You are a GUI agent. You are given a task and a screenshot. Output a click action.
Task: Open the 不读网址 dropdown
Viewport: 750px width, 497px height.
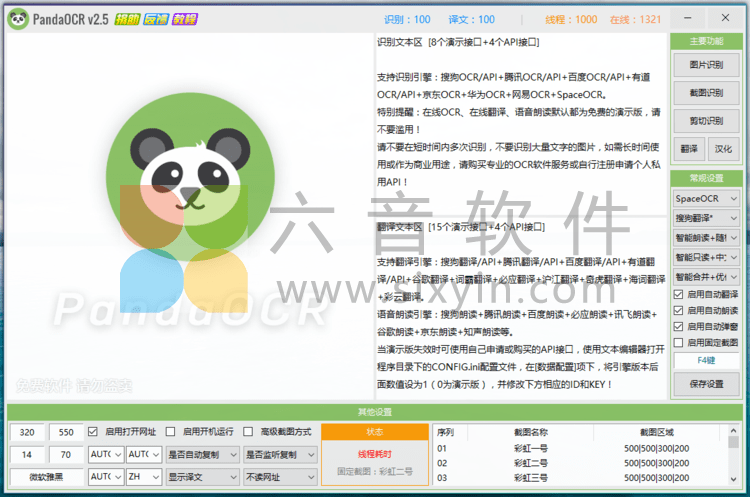coord(280,477)
